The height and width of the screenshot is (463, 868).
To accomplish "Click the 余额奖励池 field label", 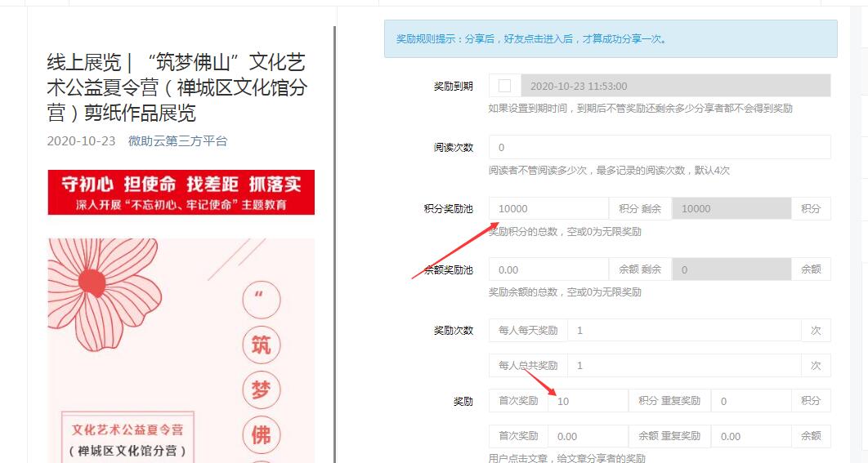I will click(449, 269).
